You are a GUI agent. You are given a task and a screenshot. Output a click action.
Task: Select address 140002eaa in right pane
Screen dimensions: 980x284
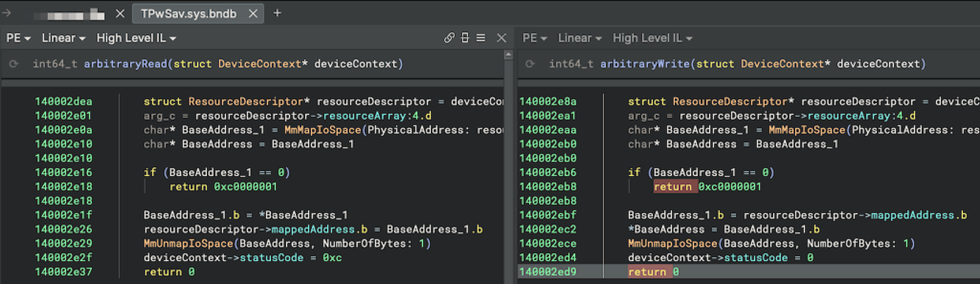point(548,130)
